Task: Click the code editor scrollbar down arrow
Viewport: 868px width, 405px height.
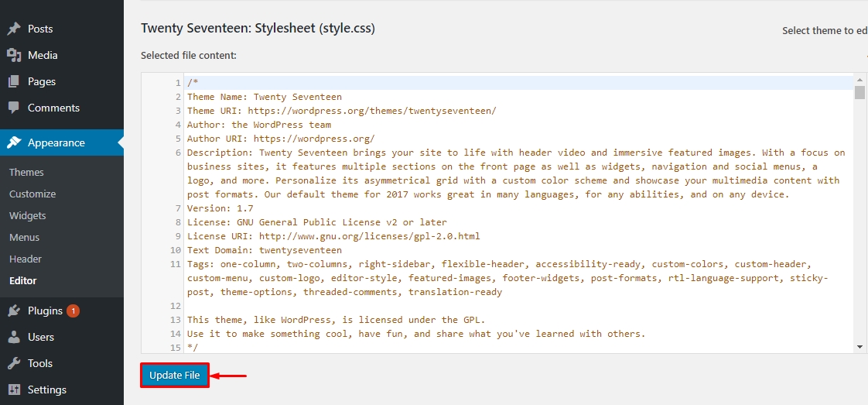Action: [x=859, y=347]
